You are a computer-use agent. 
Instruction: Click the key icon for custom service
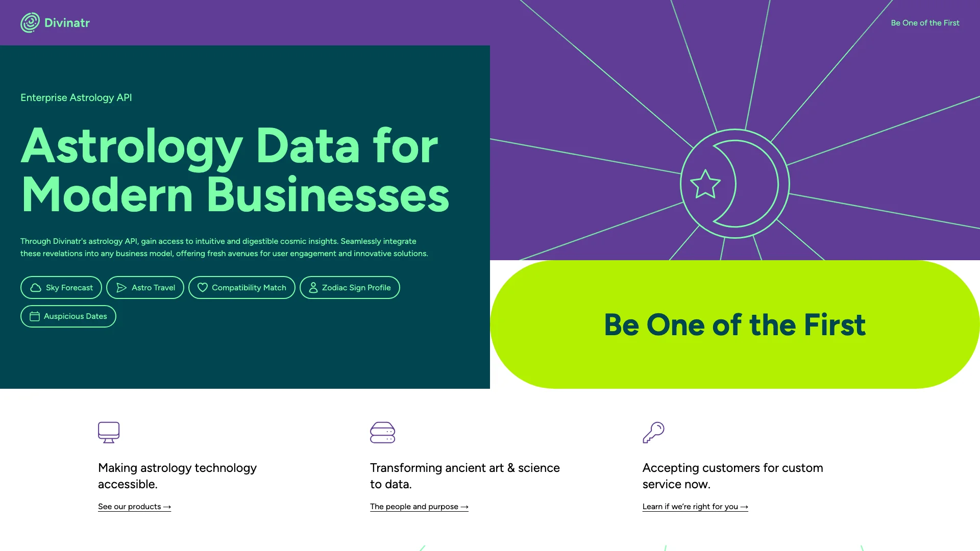pyautogui.click(x=652, y=432)
